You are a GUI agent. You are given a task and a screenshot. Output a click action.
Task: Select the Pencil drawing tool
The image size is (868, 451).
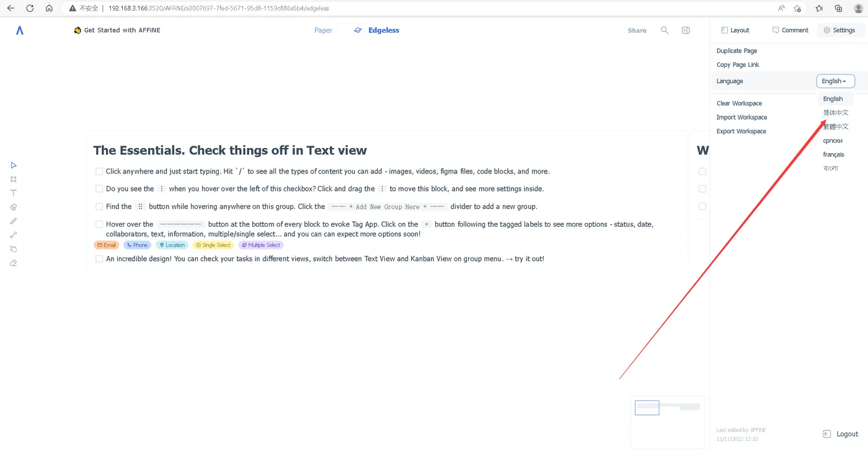[14, 221]
